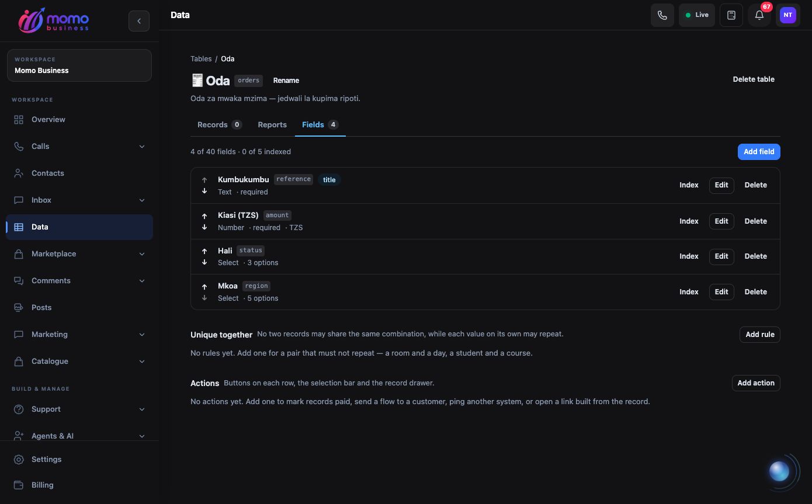Screen dimensions: 812x504
Task: Open the Momo Business workspace selector
Action: point(79,65)
